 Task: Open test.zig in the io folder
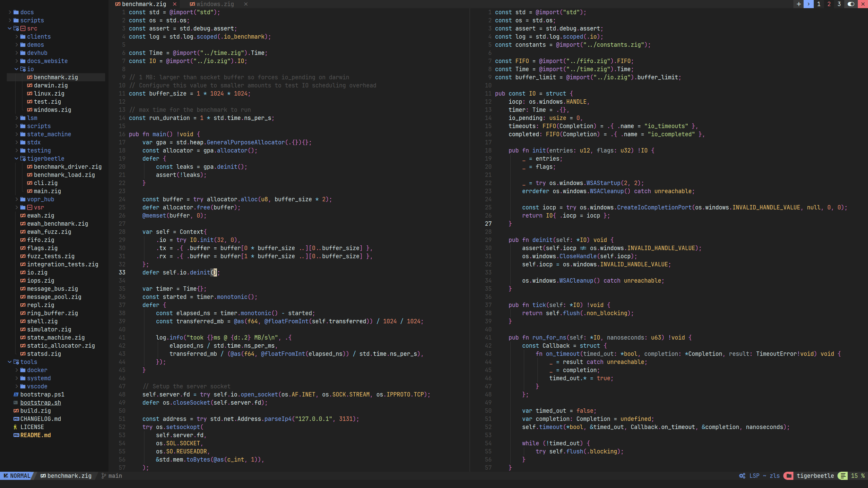click(x=47, y=102)
